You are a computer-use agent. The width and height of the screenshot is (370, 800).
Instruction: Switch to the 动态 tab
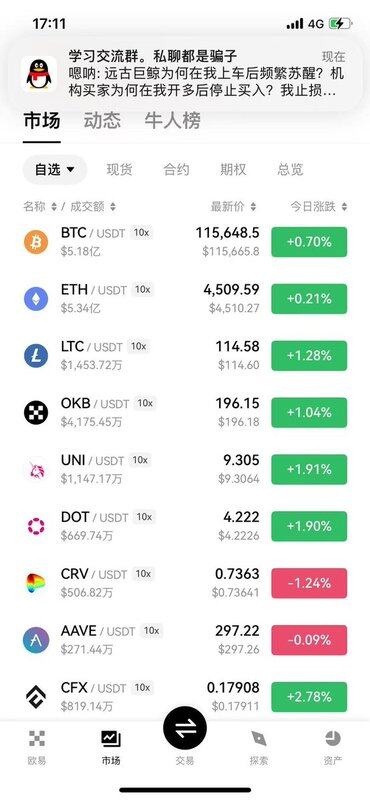103,121
